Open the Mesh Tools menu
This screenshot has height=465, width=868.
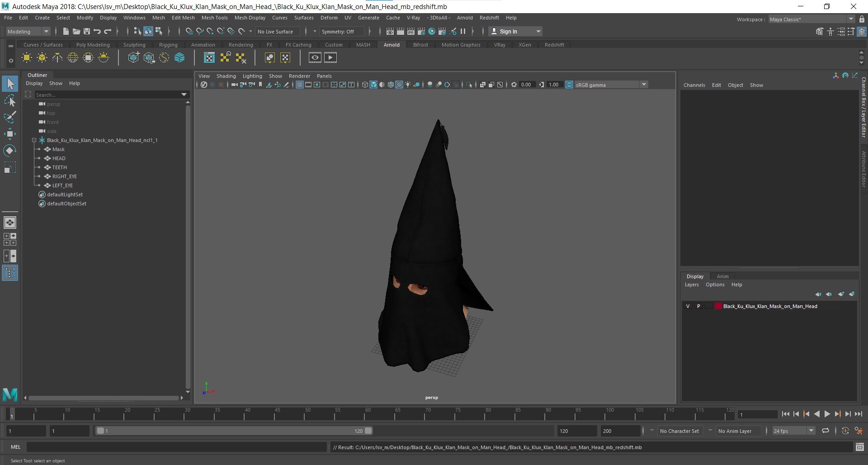point(214,18)
